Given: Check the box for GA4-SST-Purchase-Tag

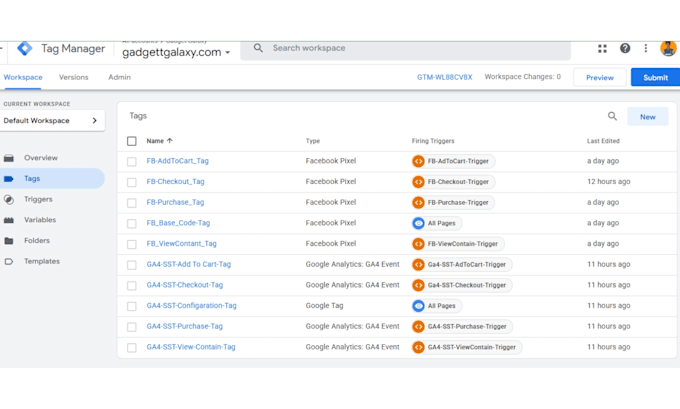Looking at the screenshot, I should tap(132, 327).
